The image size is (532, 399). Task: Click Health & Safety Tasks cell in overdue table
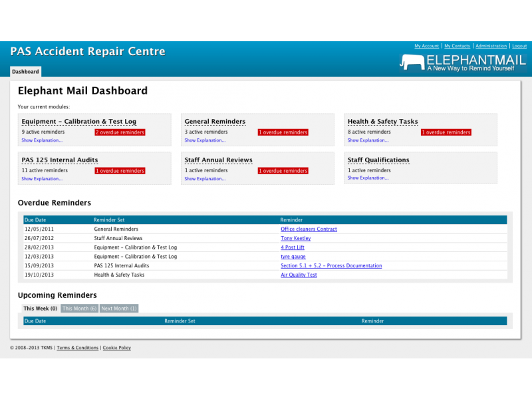(119, 275)
